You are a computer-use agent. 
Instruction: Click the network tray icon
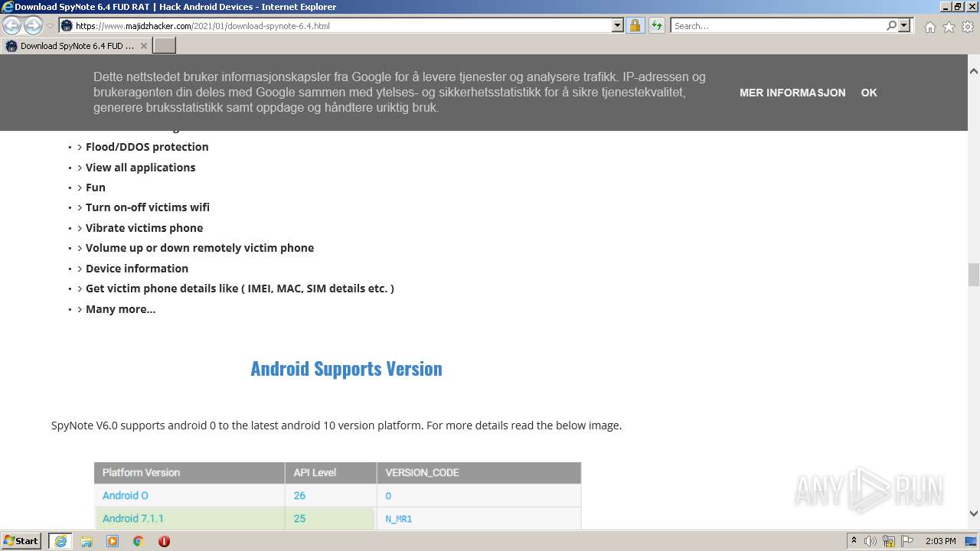889,541
